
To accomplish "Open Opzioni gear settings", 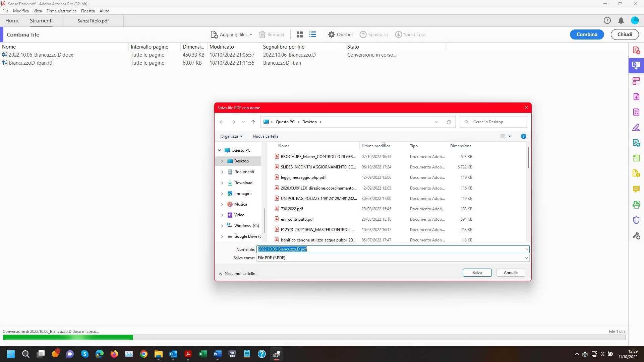I will coord(340,34).
